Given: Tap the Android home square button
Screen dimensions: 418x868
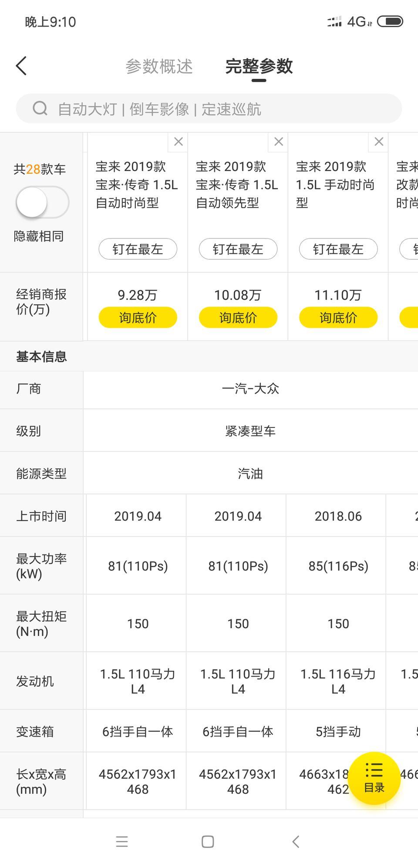Looking at the screenshot, I should [208, 841].
